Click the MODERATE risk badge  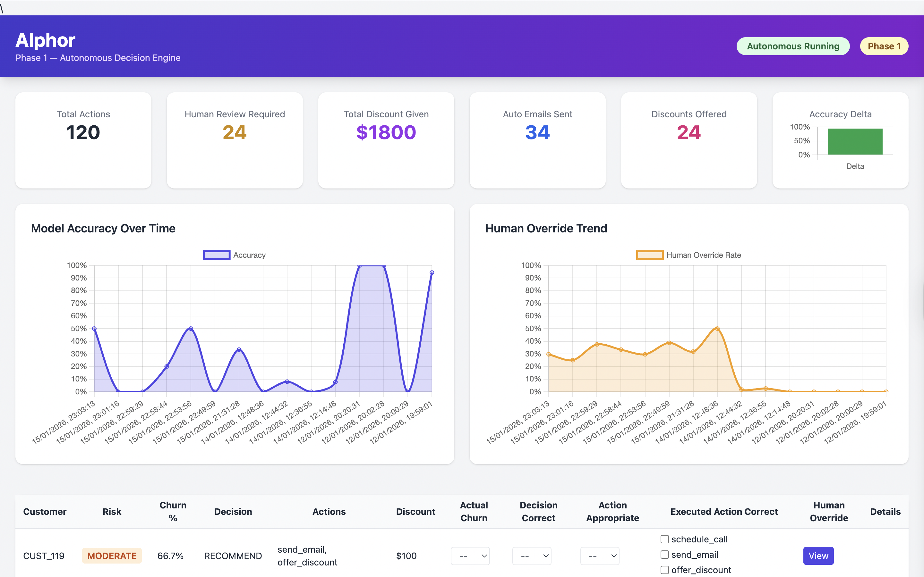[x=112, y=556]
